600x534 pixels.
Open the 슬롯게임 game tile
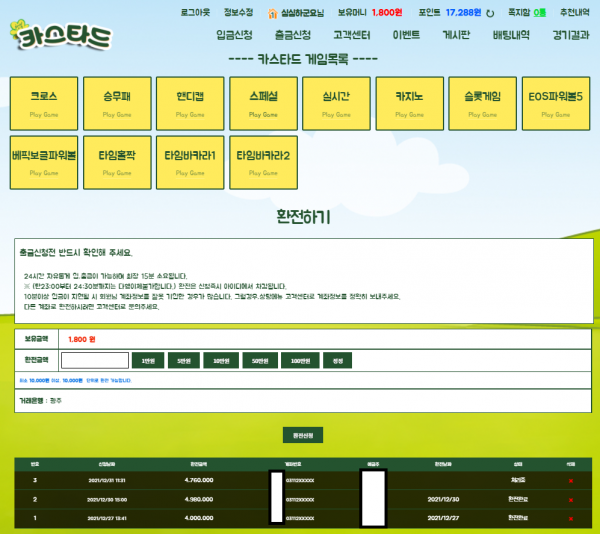point(483,103)
